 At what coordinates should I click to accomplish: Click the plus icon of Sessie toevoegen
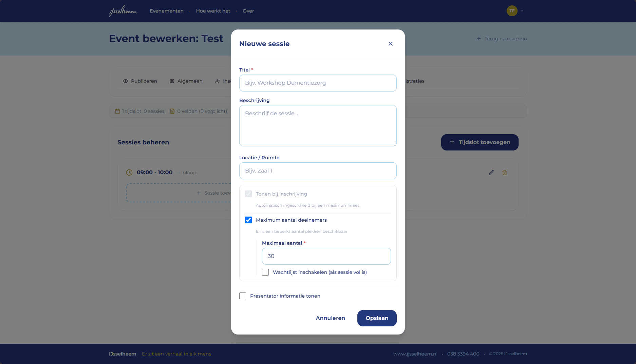(x=199, y=193)
